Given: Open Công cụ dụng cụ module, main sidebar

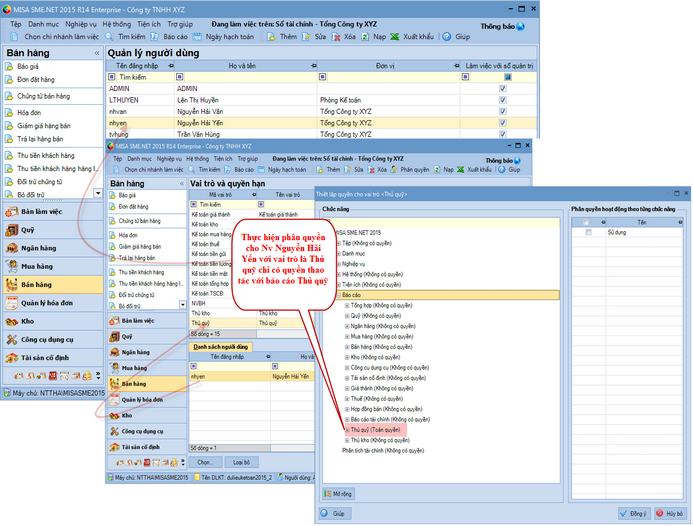Looking at the screenshot, I should (53, 339).
